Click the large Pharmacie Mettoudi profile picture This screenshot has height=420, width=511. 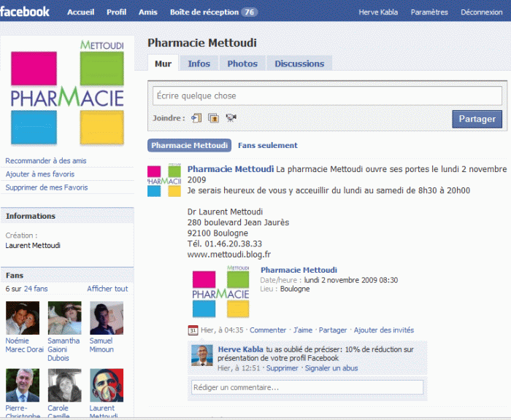tap(67, 93)
